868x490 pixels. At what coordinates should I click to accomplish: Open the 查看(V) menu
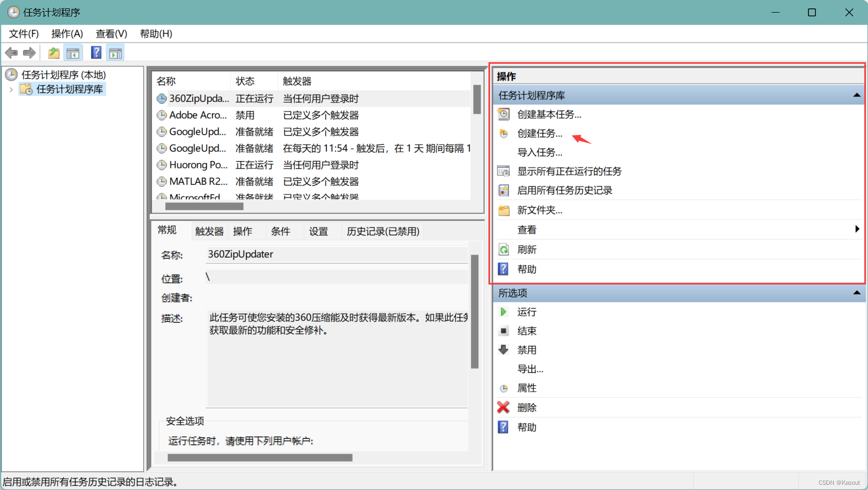click(111, 34)
